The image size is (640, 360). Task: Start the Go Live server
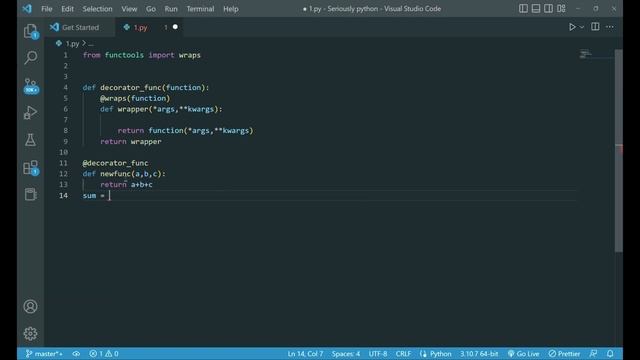(x=524, y=353)
